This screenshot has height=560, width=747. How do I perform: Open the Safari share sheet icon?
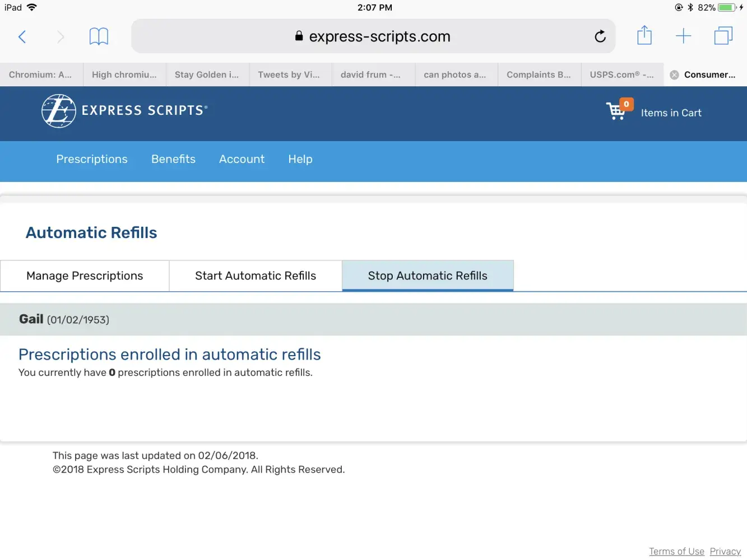pyautogui.click(x=644, y=35)
